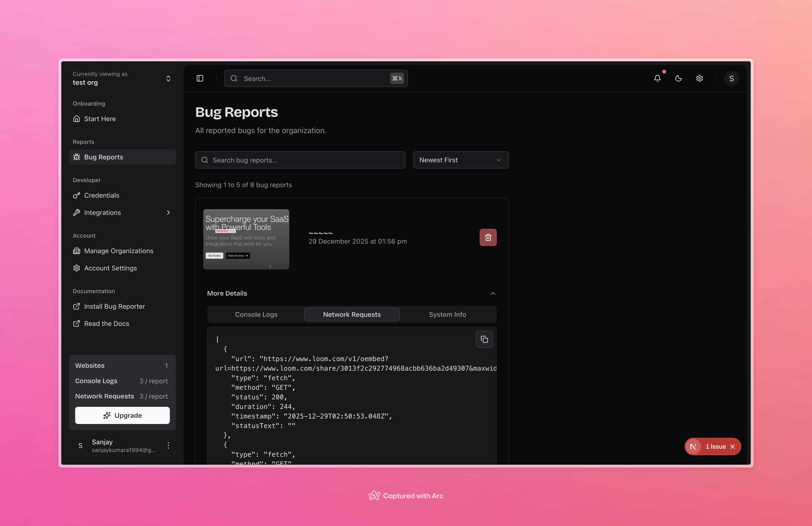Open the organization switcher for test org
This screenshot has height=526, width=812.
pos(168,79)
